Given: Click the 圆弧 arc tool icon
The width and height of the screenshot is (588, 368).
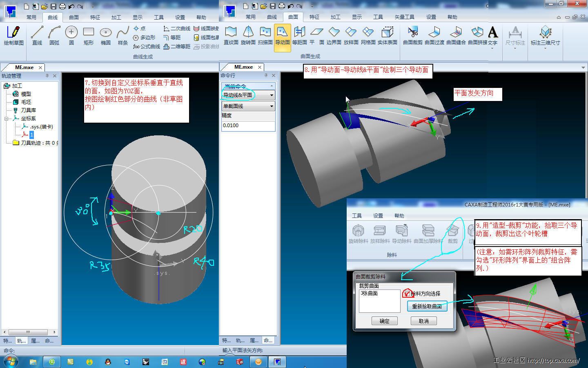Looking at the screenshot, I should tap(54, 36).
